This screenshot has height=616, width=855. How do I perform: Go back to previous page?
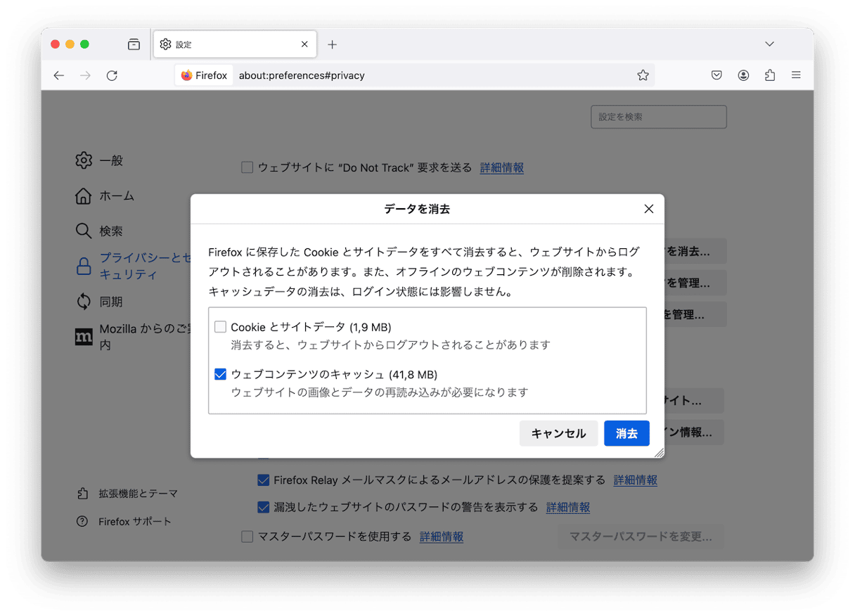click(59, 75)
